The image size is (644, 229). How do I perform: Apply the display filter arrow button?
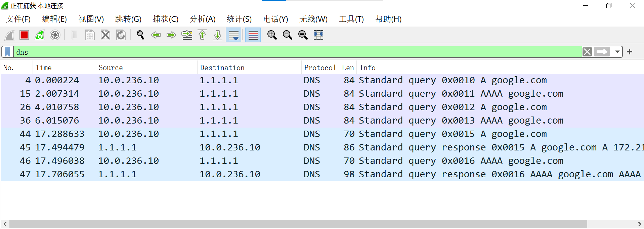602,52
